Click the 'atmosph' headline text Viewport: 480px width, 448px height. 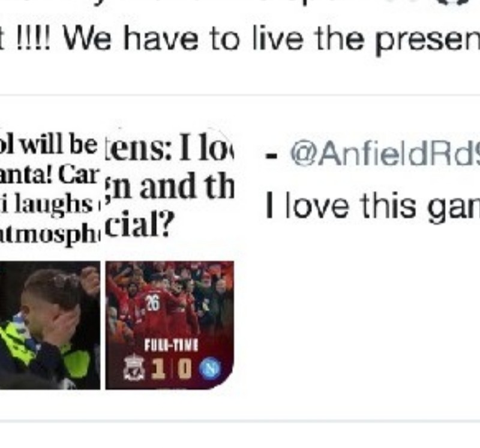(x=50, y=235)
